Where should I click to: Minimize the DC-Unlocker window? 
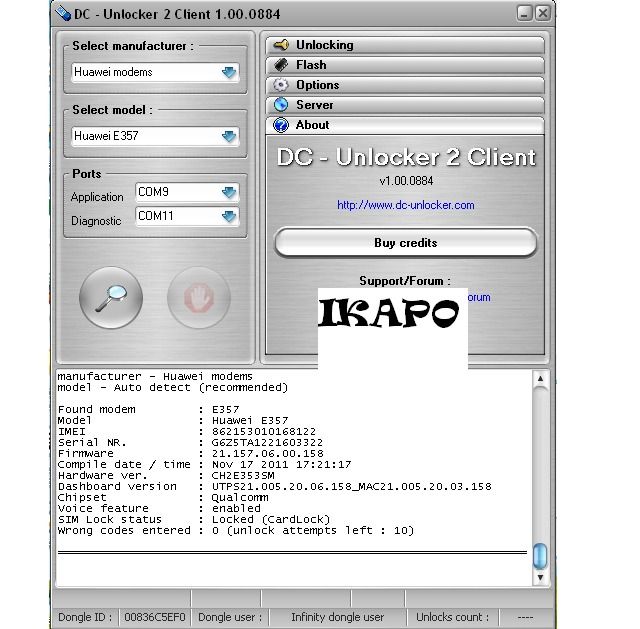point(524,13)
